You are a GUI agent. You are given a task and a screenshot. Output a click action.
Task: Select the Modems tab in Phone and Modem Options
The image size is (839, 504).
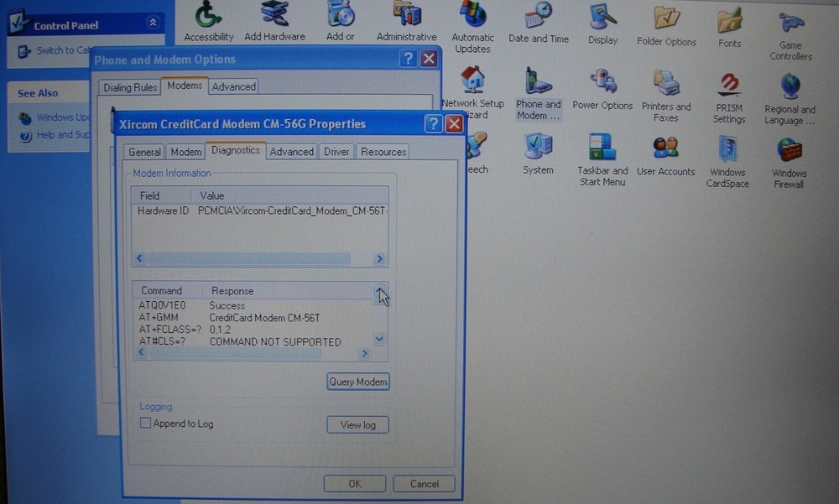185,86
